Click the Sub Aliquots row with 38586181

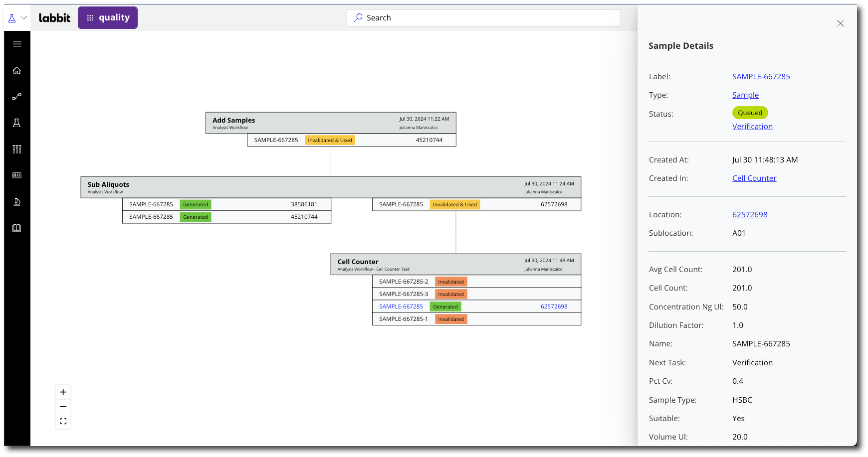pyautogui.click(x=226, y=204)
